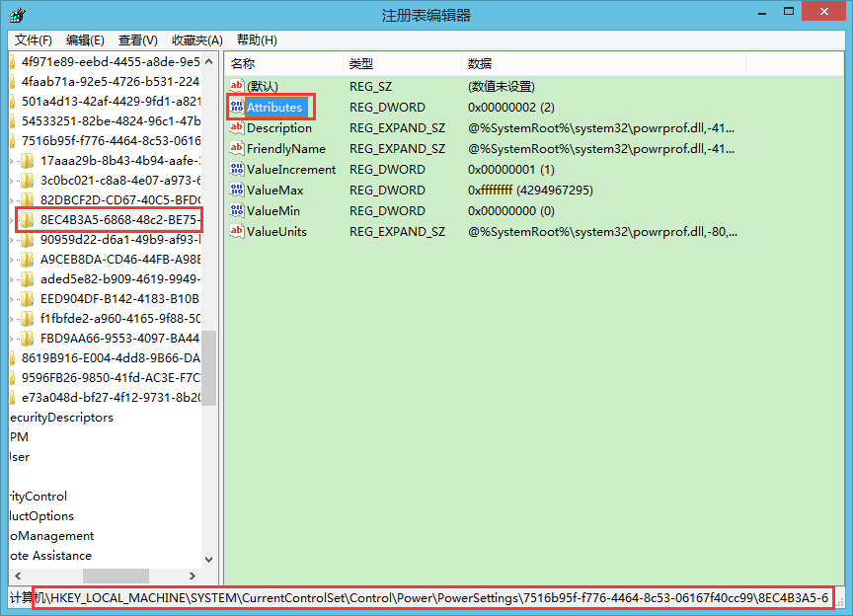This screenshot has width=853, height=616.
Task: Click the ValueUnits string icon
Action: pos(236,231)
